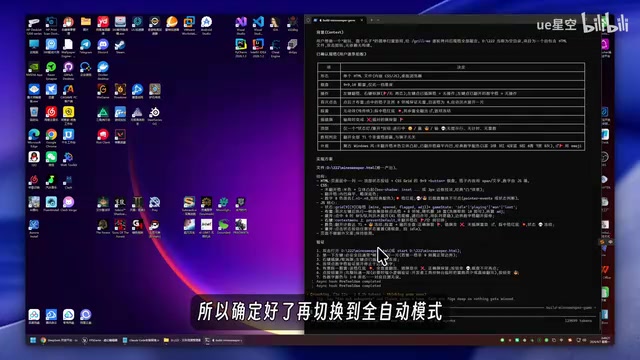The width and height of the screenshot is (640, 360).
Task: Launch Steam from the desktop
Action: pos(120,47)
